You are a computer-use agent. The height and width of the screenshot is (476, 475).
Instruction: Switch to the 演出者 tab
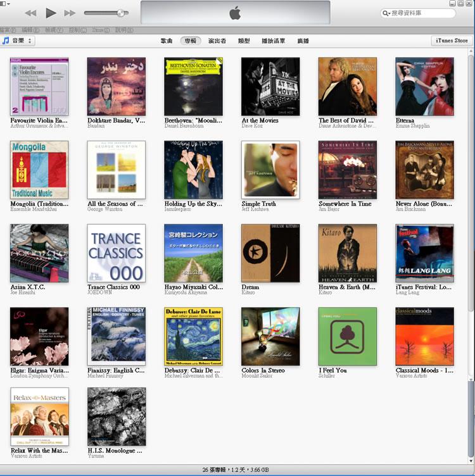click(217, 41)
